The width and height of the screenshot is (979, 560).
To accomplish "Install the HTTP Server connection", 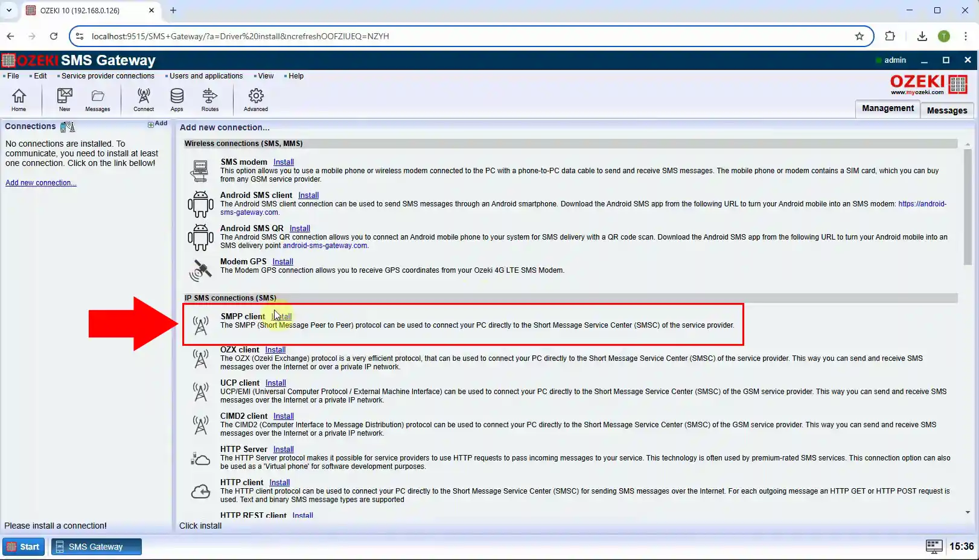I will tap(284, 450).
